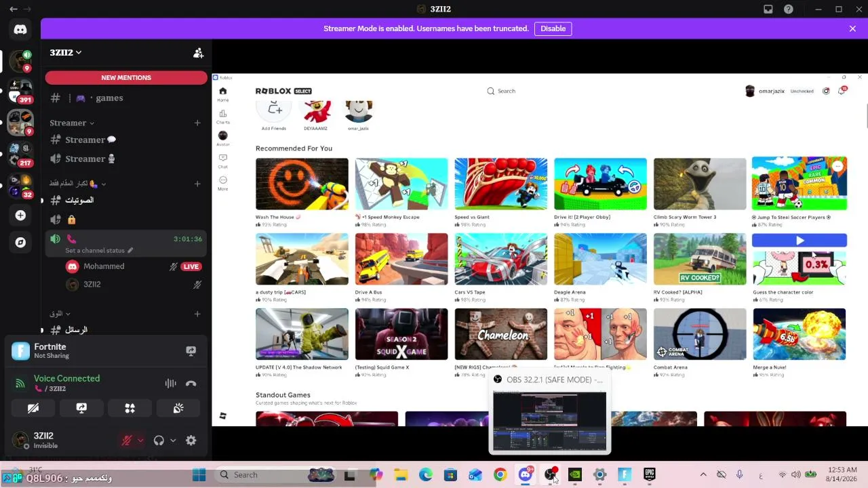Add a server using the plus icon
This screenshot has height=488, width=868.
pyautogui.click(x=20, y=216)
